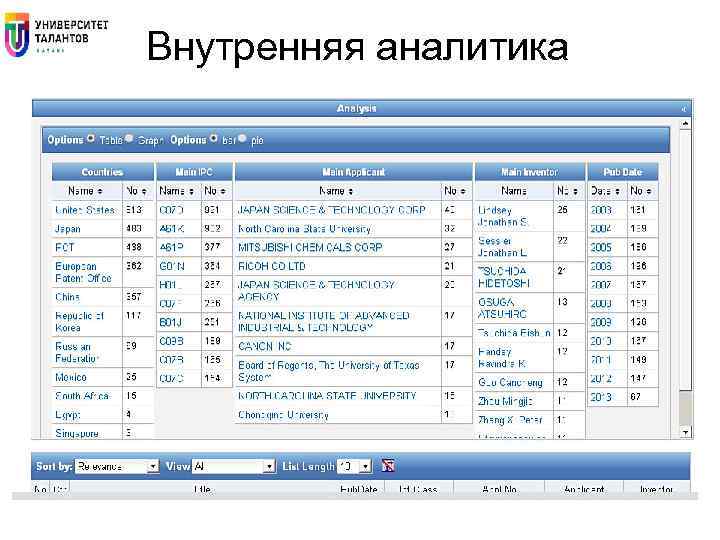The image size is (720, 540).
Task: Open CANON INC applicant link
Action: tap(265, 346)
